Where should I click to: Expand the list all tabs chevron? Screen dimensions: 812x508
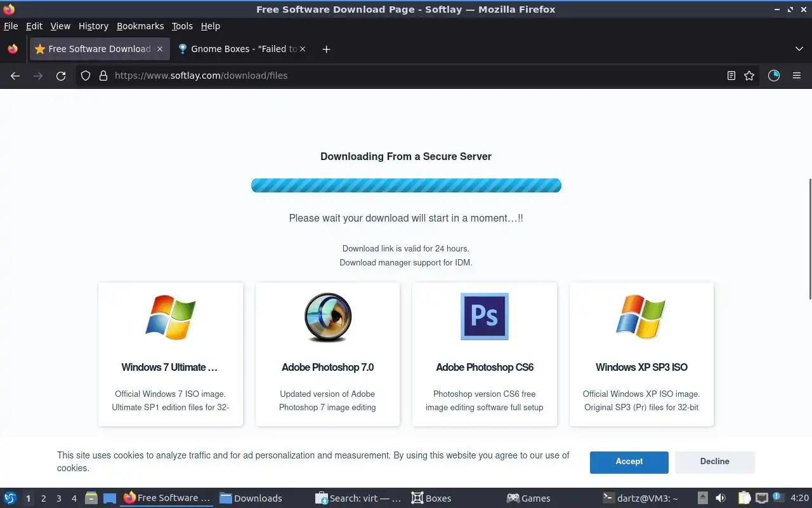coord(799,49)
